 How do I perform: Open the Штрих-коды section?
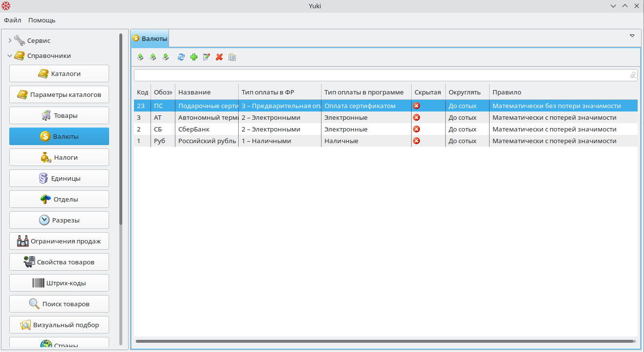click(59, 283)
